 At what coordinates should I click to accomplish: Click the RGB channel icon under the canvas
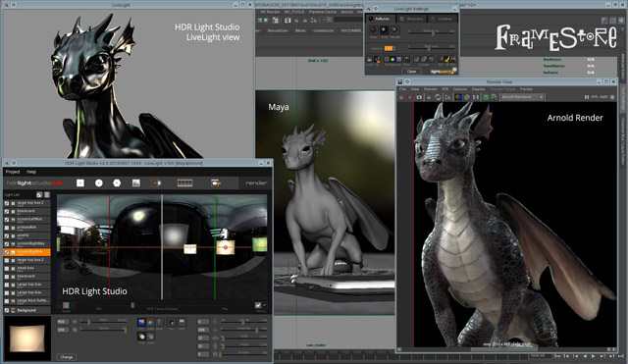[x=66, y=305]
